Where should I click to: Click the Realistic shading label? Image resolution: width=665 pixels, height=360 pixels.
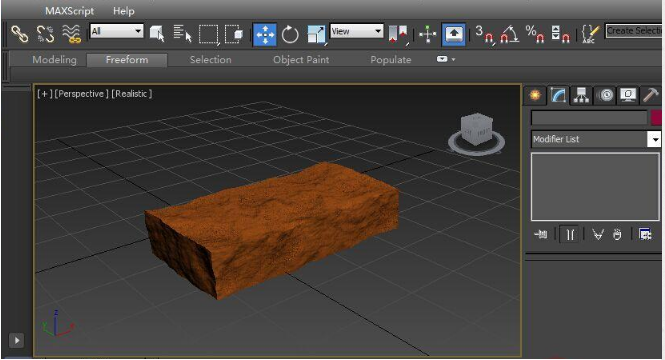pos(131,94)
